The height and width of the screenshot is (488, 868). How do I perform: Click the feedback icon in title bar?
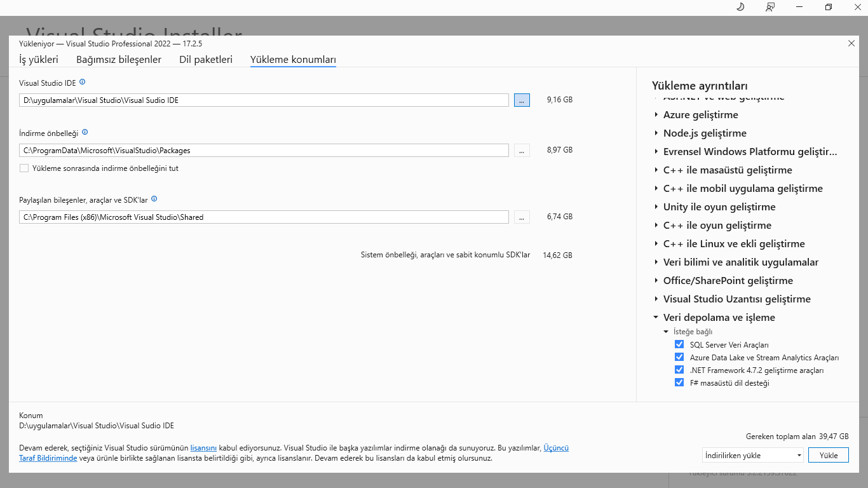770,7
